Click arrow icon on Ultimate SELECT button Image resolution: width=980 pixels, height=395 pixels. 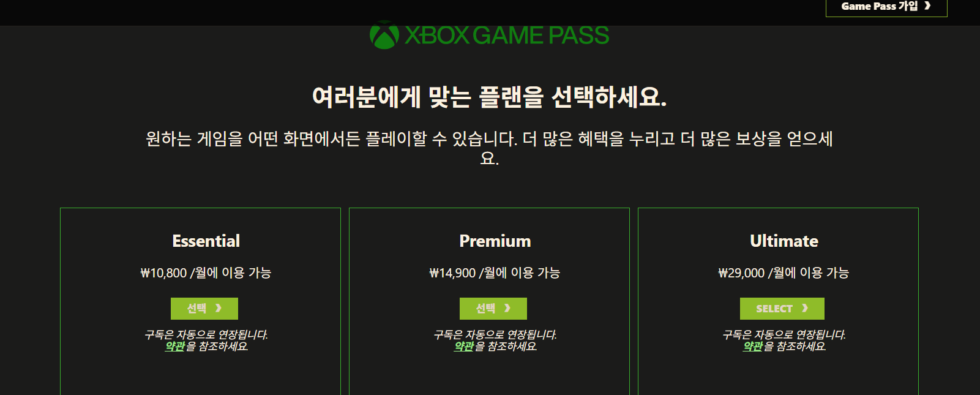pos(805,308)
